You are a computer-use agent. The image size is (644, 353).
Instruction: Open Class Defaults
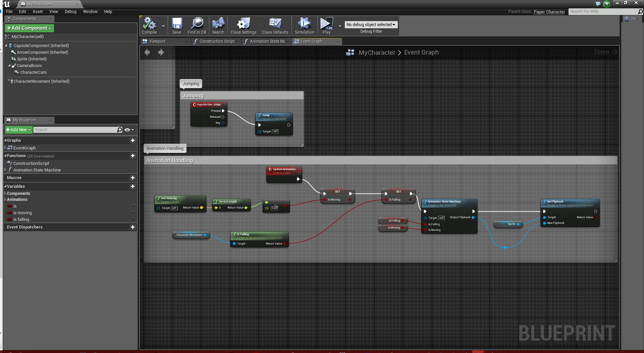pyautogui.click(x=275, y=26)
